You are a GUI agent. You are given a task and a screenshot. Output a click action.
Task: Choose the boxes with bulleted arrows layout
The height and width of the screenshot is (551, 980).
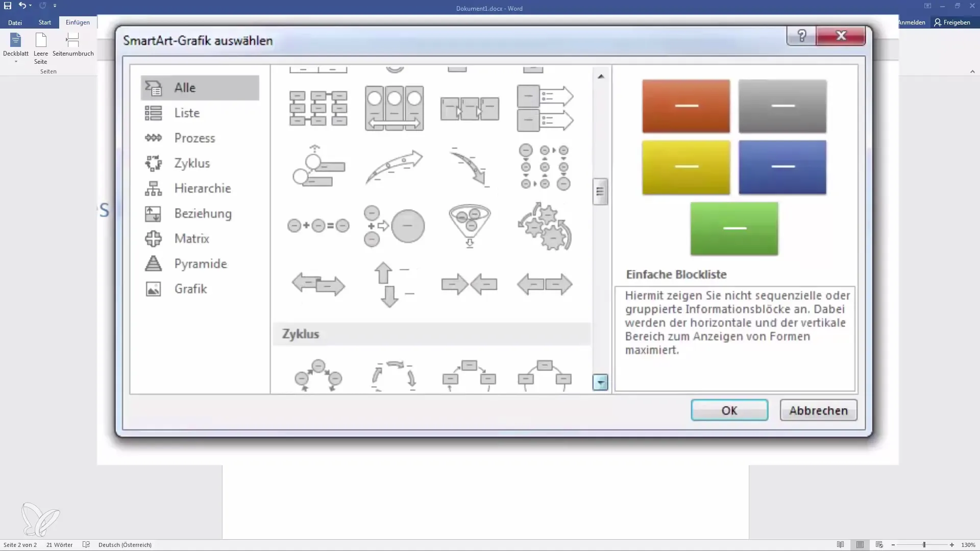coord(545,108)
